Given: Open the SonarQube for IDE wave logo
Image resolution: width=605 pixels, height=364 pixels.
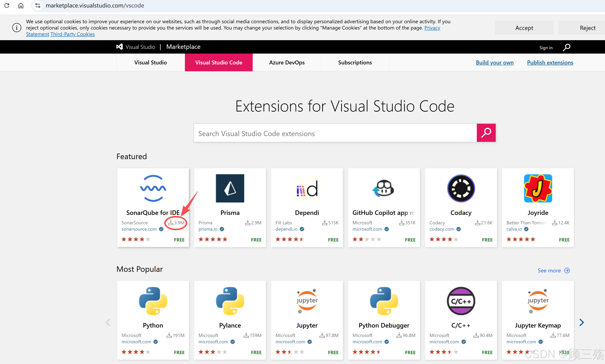Looking at the screenshot, I should pyautogui.click(x=153, y=188).
